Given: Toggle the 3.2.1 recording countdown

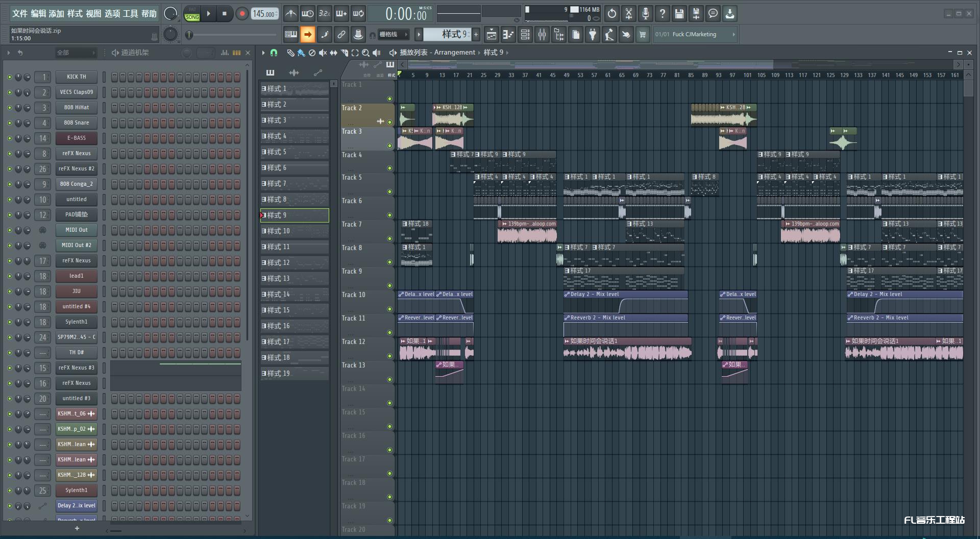Looking at the screenshot, I should 324,14.
